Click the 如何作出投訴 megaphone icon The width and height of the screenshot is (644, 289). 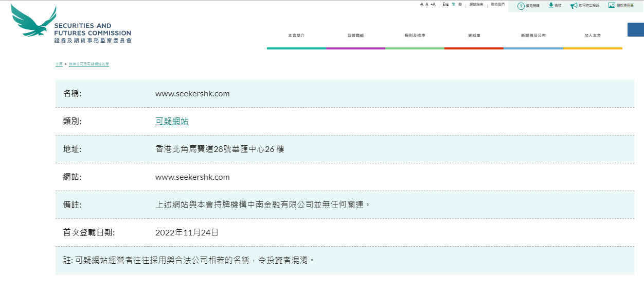[x=574, y=6]
